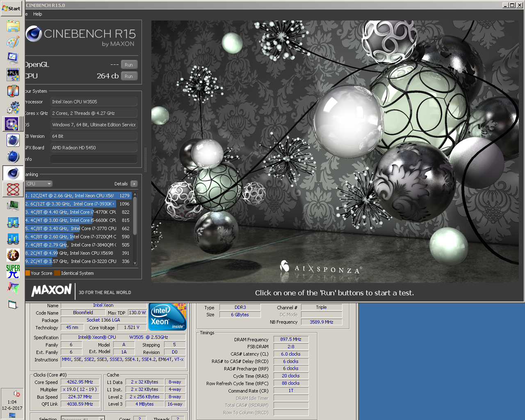Click the ranking list scrollbar thumb

[135, 215]
